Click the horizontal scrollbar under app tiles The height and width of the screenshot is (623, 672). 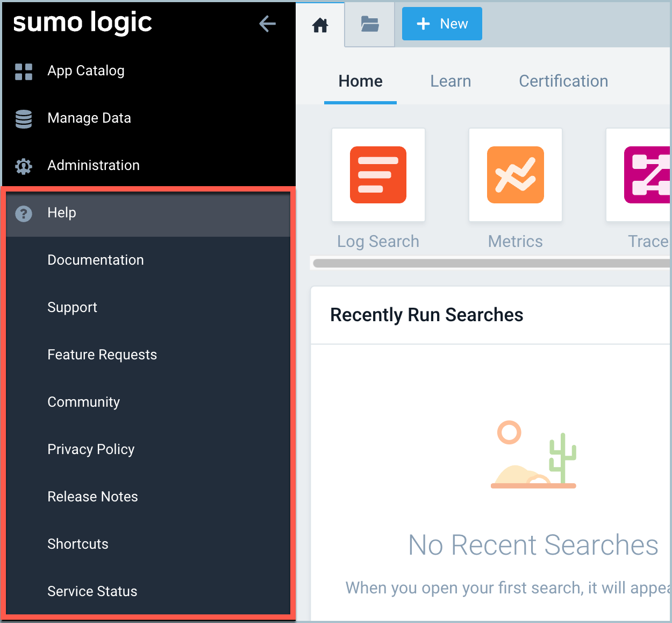(490, 264)
